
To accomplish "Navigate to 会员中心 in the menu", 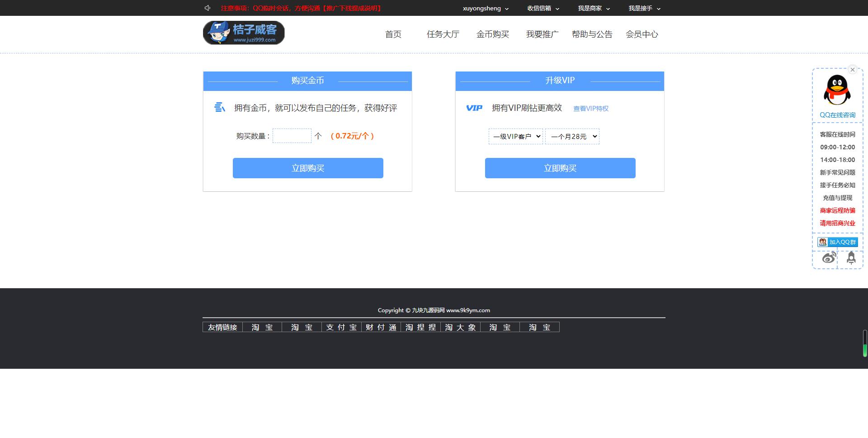I will point(643,34).
